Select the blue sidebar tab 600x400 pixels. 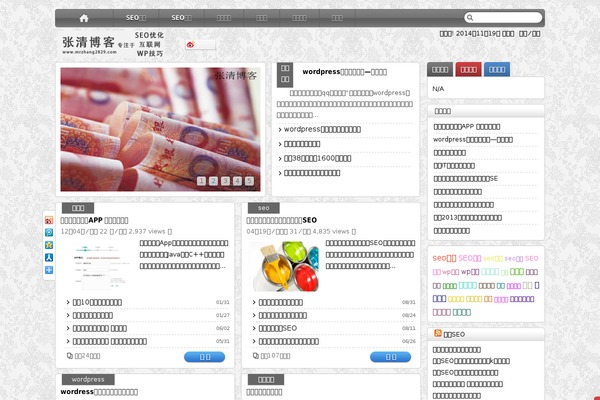(x=497, y=69)
